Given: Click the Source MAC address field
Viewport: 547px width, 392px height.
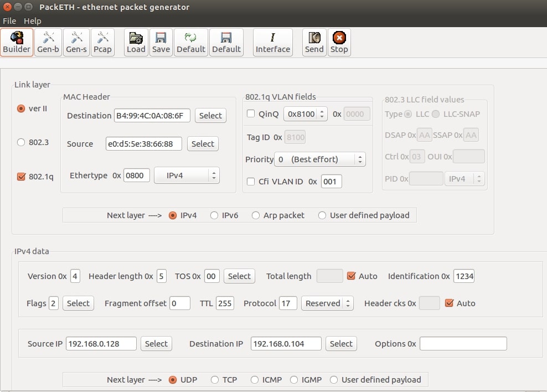Looking at the screenshot, I should pyautogui.click(x=144, y=144).
